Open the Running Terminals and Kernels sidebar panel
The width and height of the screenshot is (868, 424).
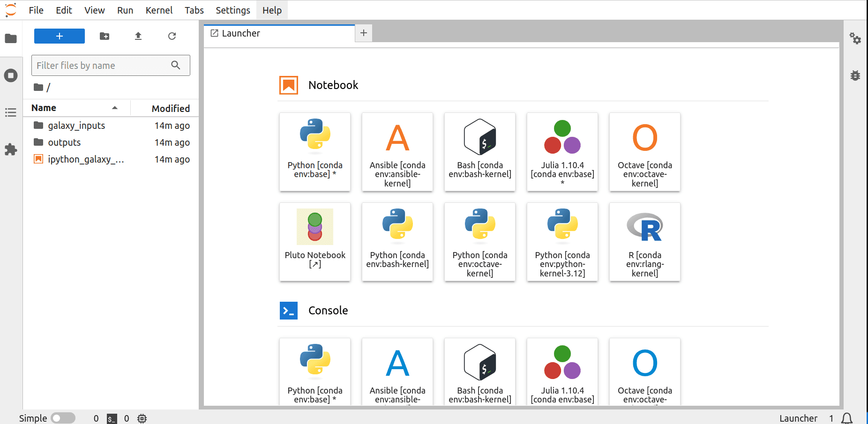point(11,75)
